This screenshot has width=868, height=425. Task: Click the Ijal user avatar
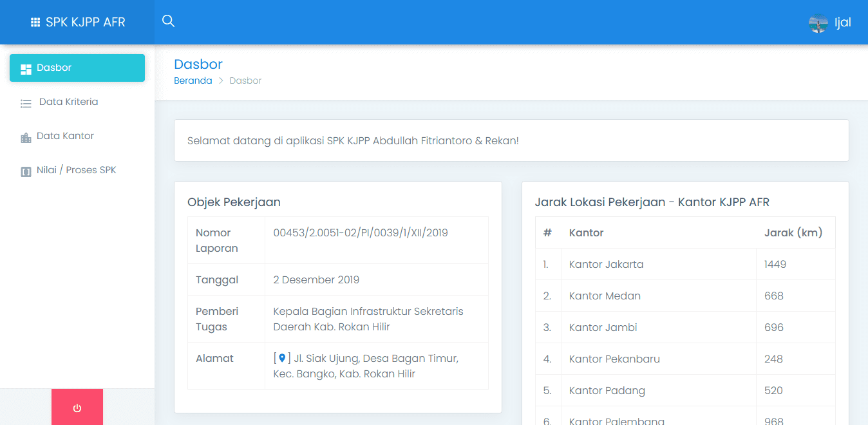click(818, 23)
